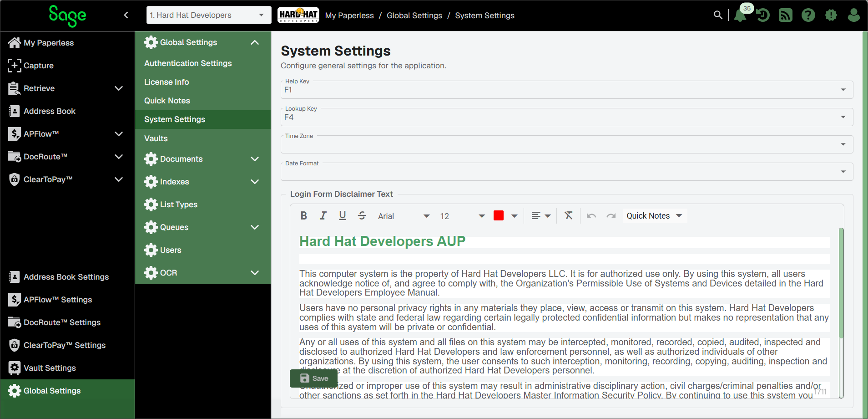The image size is (868, 419).
Task: Apply italic formatting in the editor
Action: point(323,216)
